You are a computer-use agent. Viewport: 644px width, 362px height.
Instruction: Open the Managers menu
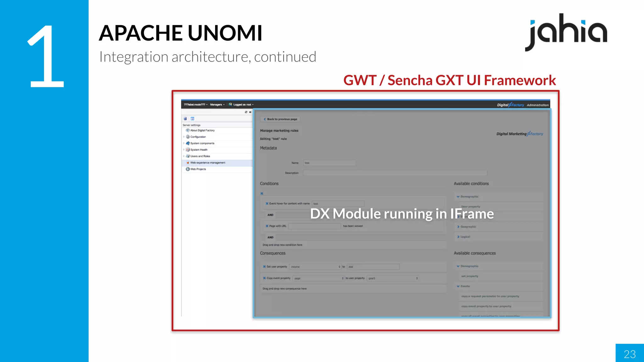click(x=217, y=105)
